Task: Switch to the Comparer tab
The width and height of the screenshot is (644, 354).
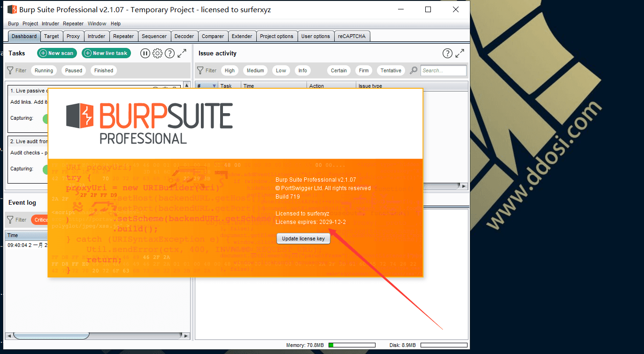Action: tap(213, 36)
